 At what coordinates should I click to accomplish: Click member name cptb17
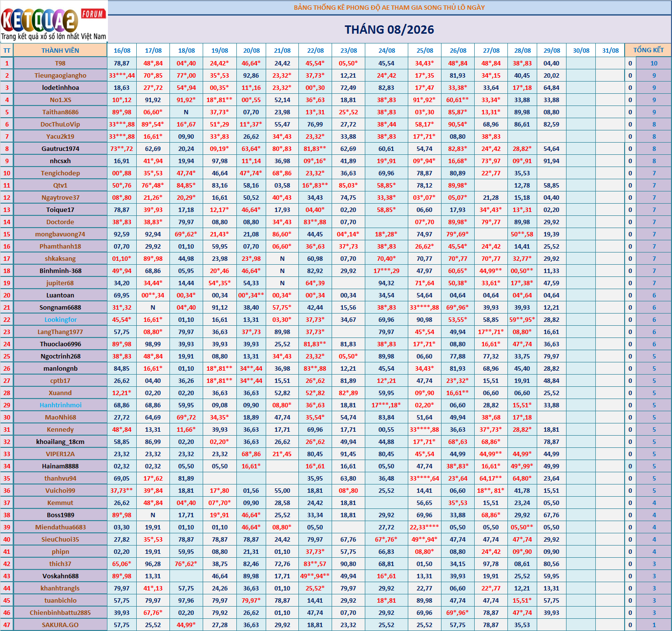[60, 380]
